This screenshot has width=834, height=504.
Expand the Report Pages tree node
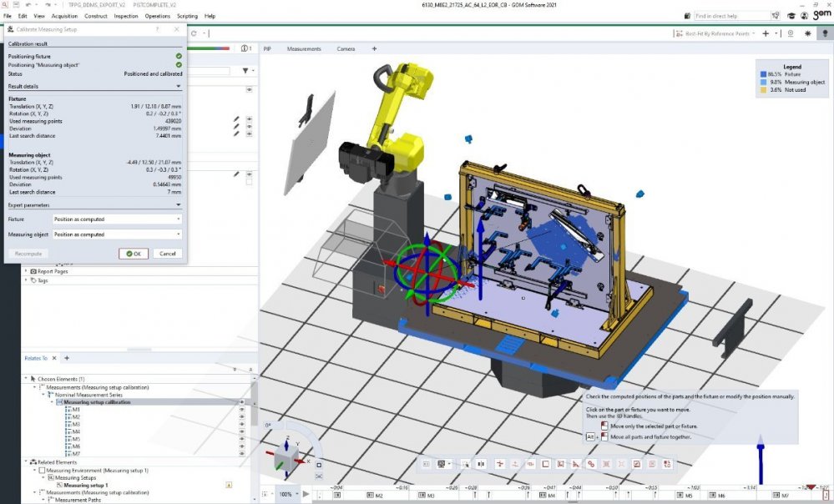(x=26, y=271)
